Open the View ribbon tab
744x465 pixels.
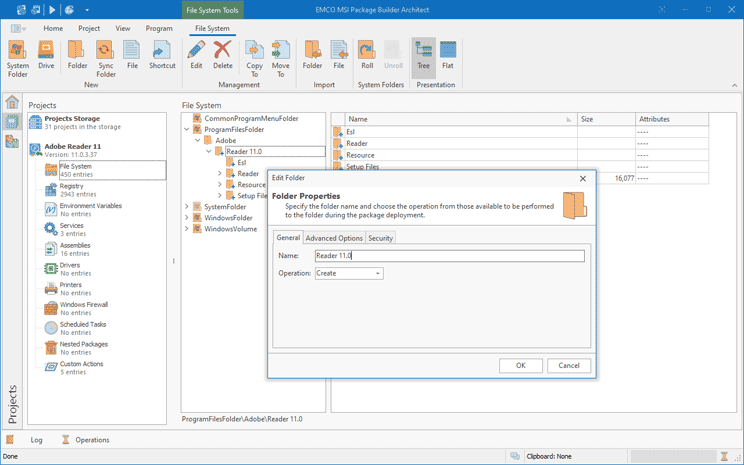[123, 28]
